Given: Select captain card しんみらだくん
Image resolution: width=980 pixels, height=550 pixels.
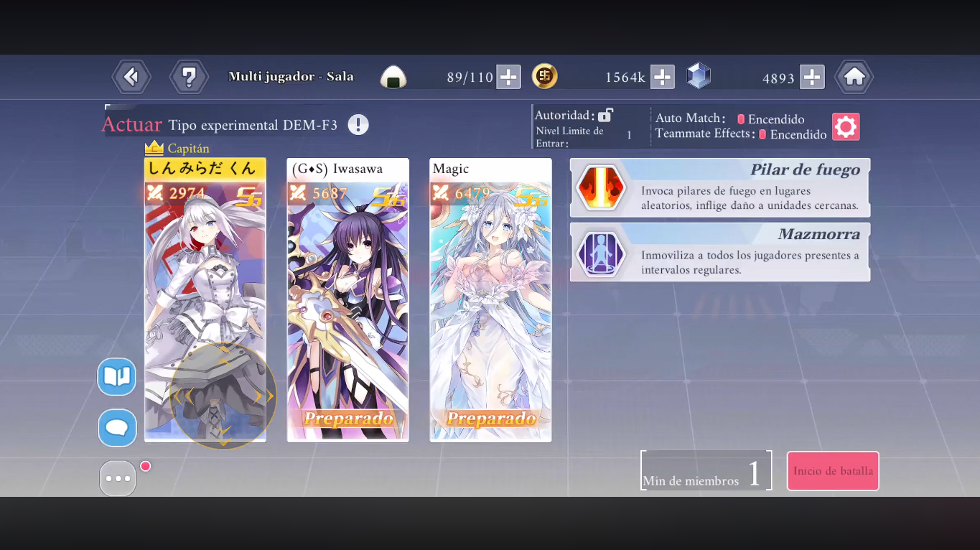Looking at the screenshot, I should (x=205, y=300).
